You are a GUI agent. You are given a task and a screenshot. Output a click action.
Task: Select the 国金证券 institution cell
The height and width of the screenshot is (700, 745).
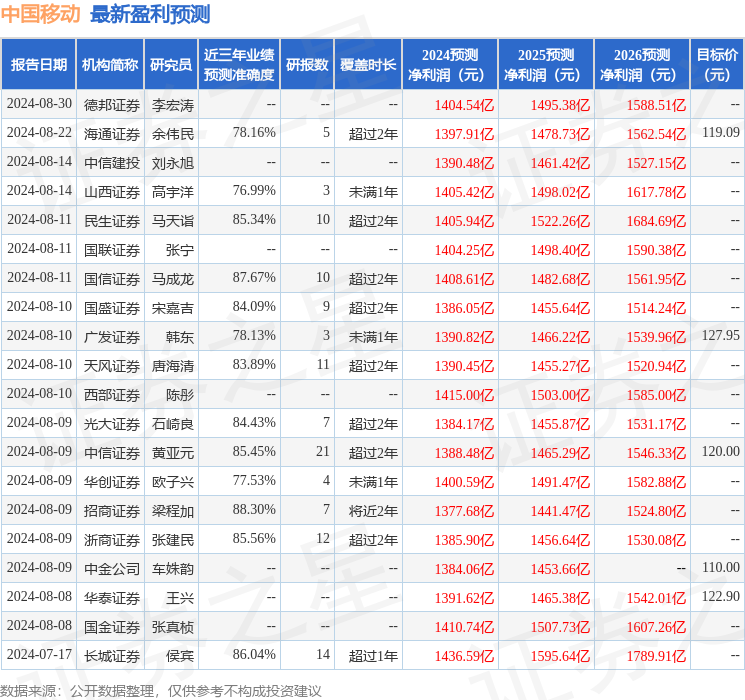tap(112, 627)
